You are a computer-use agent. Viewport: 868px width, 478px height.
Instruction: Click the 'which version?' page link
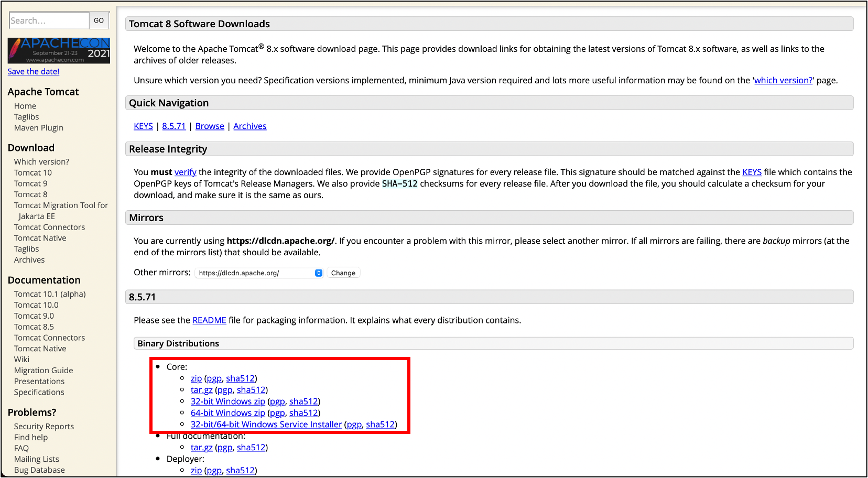click(x=783, y=80)
